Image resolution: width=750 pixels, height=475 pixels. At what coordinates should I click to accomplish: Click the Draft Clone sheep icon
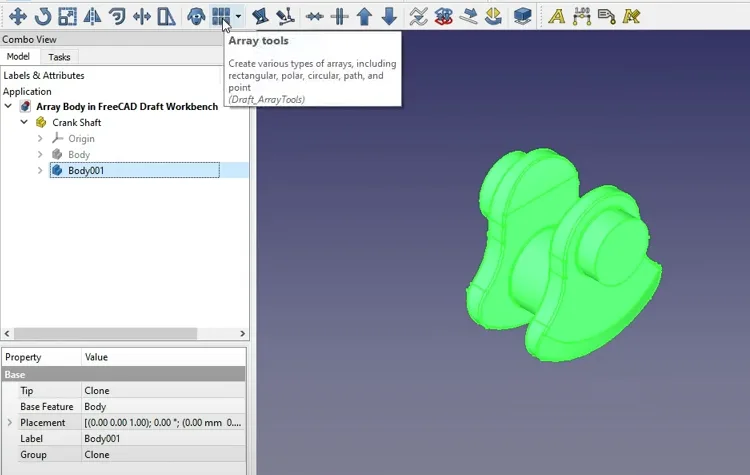[x=196, y=16]
